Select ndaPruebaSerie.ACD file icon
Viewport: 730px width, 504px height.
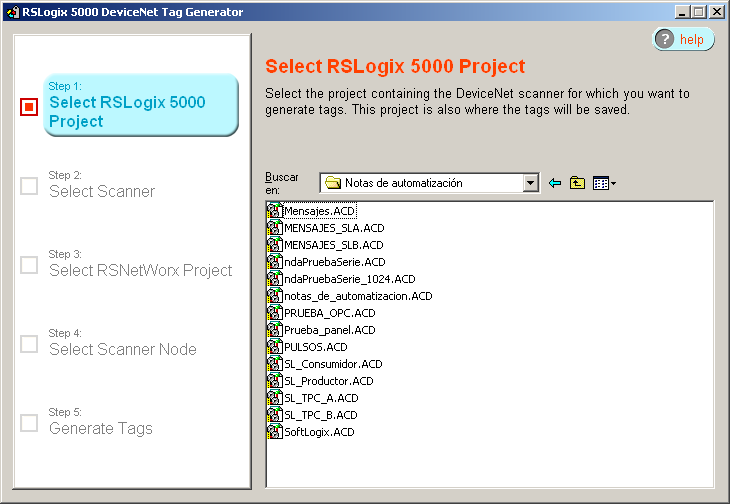point(275,262)
